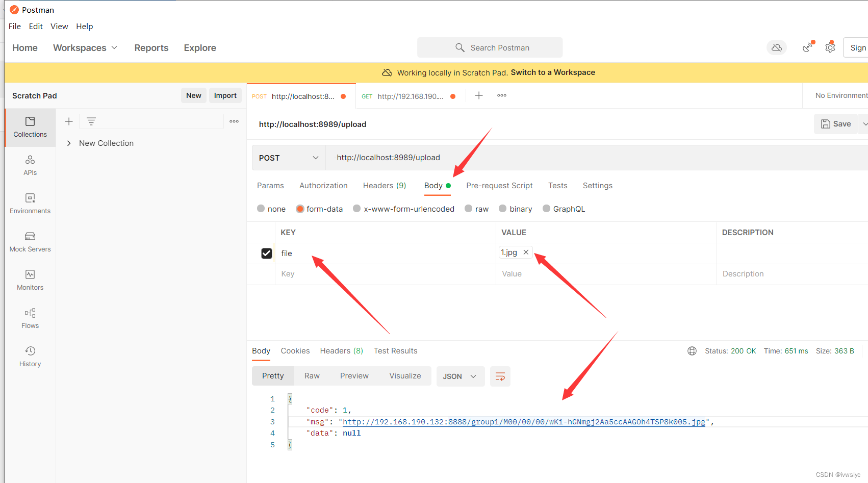The image size is (868, 483).
Task: Open the APIs sidebar panel
Action: coord(30,166)
